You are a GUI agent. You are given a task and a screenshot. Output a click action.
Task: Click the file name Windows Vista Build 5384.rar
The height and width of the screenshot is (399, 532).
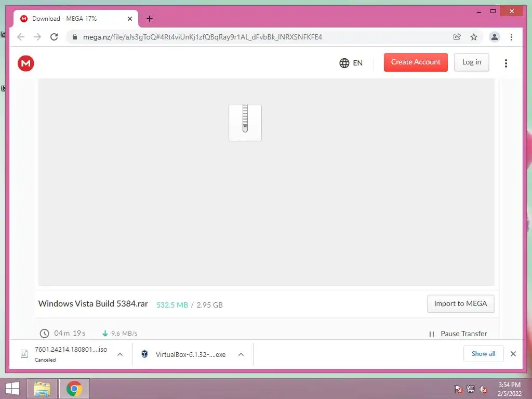coord(93,303)
